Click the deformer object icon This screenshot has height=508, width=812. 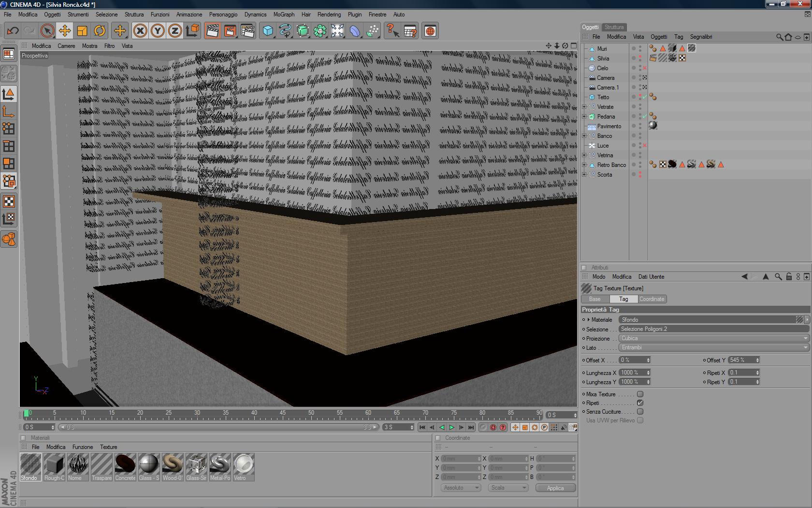coord(355,31)
